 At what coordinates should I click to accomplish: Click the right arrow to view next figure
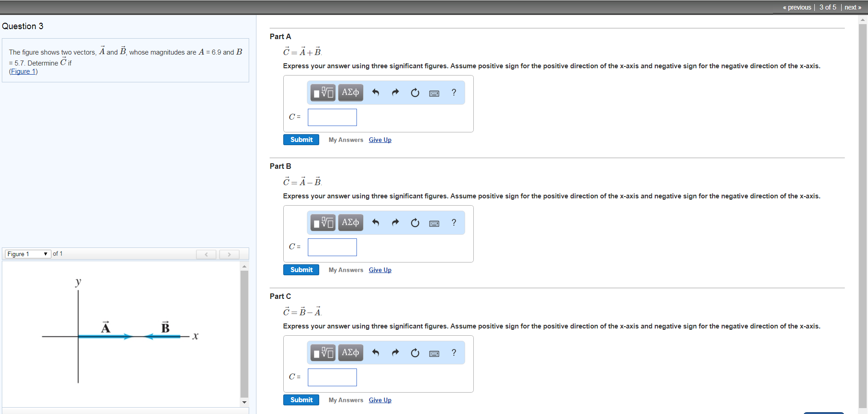point(229,254)
